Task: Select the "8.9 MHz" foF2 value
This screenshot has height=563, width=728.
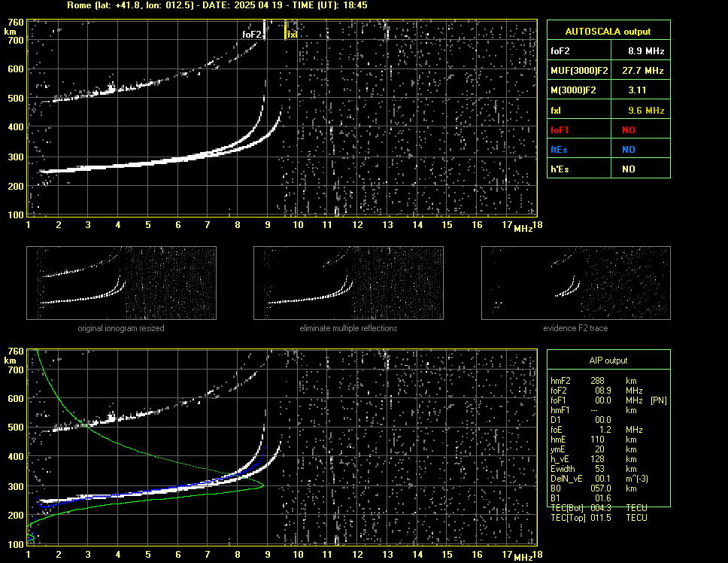Action: [x=646, y=51]
